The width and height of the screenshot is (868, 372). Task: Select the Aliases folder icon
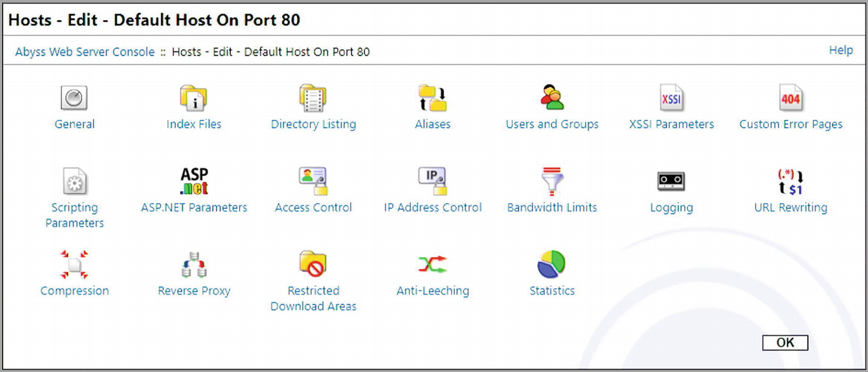tap(432, 98)
